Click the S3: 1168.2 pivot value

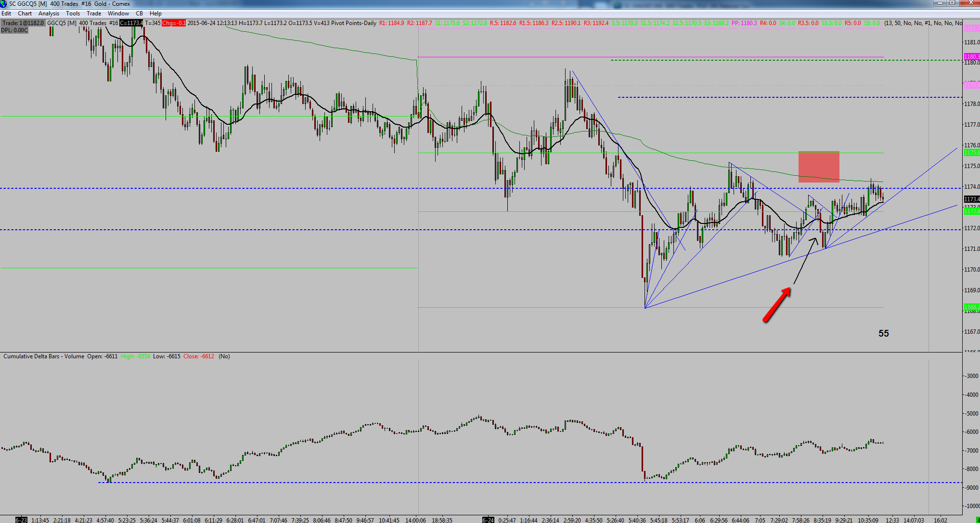pyautogui.click(x=717, y=23)
